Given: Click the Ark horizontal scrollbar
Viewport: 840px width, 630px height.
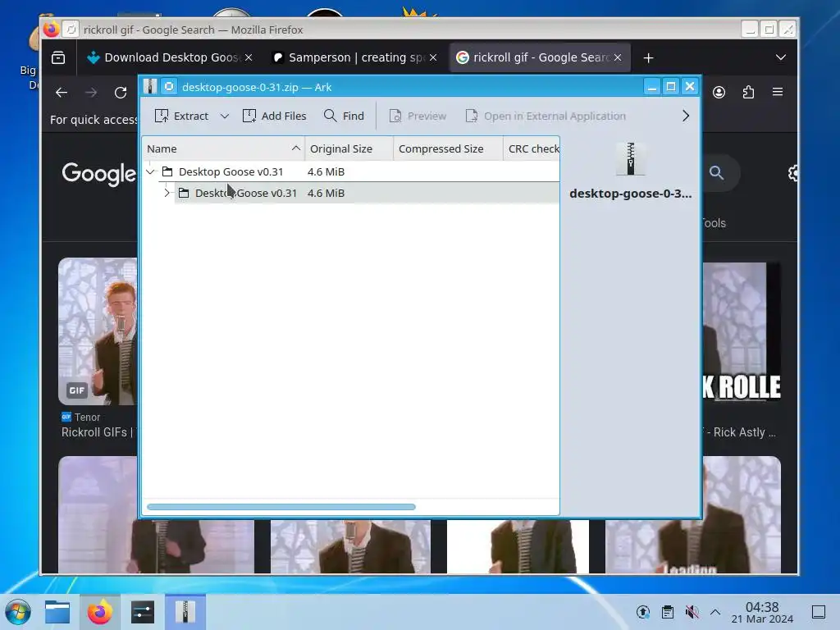Looking at the screenshot, I should pyautogui.click(x=281, y=507).
